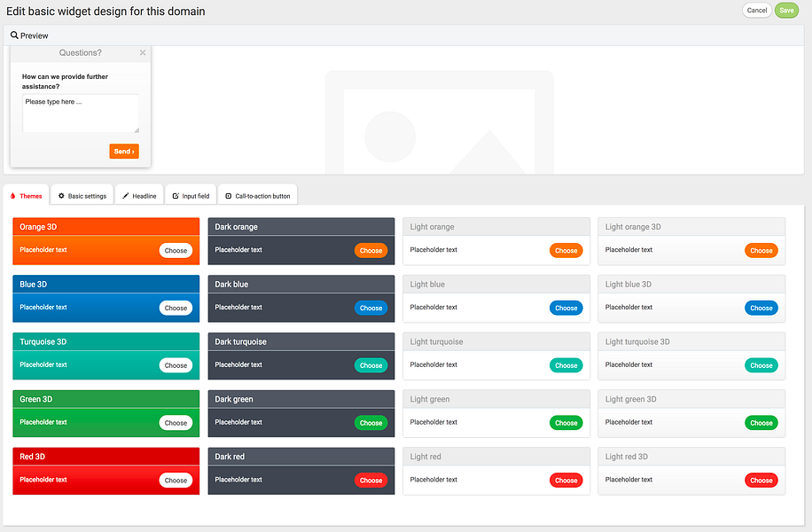812x532 pixels.
Task: Choose the Turquoise 3D theme
Action: coord(176,365)
